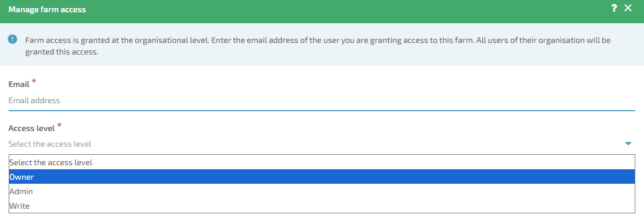Click the red asterisk beside Access level

[60, 125]
